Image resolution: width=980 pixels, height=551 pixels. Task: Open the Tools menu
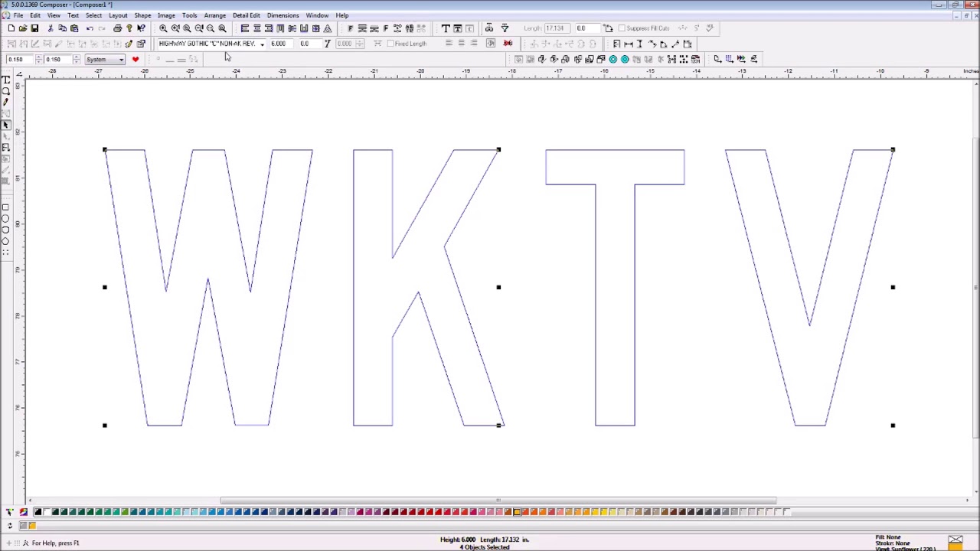click(x=189, y=15)
